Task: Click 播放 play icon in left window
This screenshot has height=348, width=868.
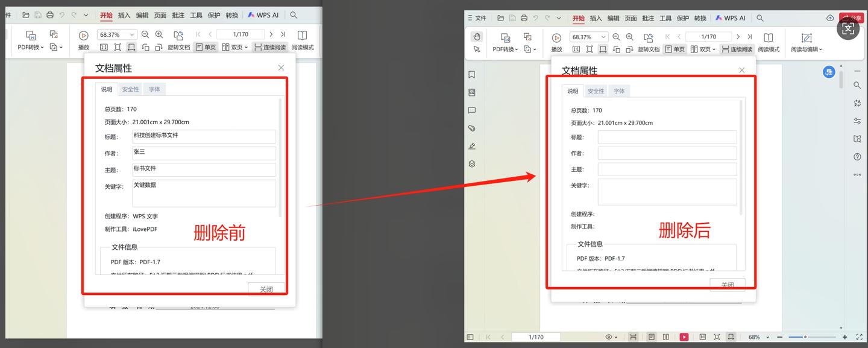Action: 84,36
